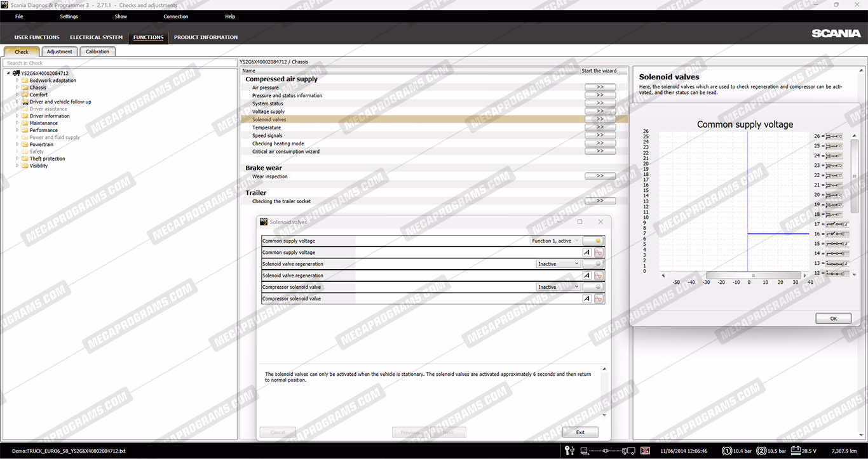The width and height of the screenshot is (868, 459).
Task: Click legend symbol for value 26
Action: pos(833,136)
